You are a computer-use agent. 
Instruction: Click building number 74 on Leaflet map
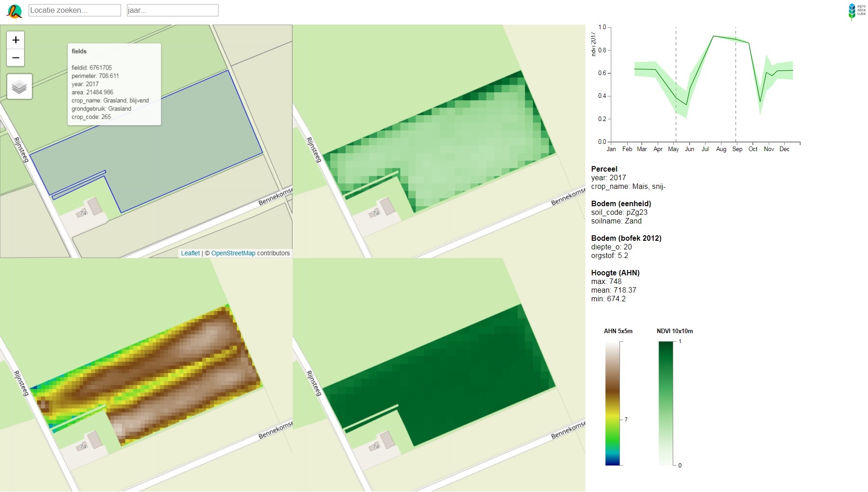point(83,213)
